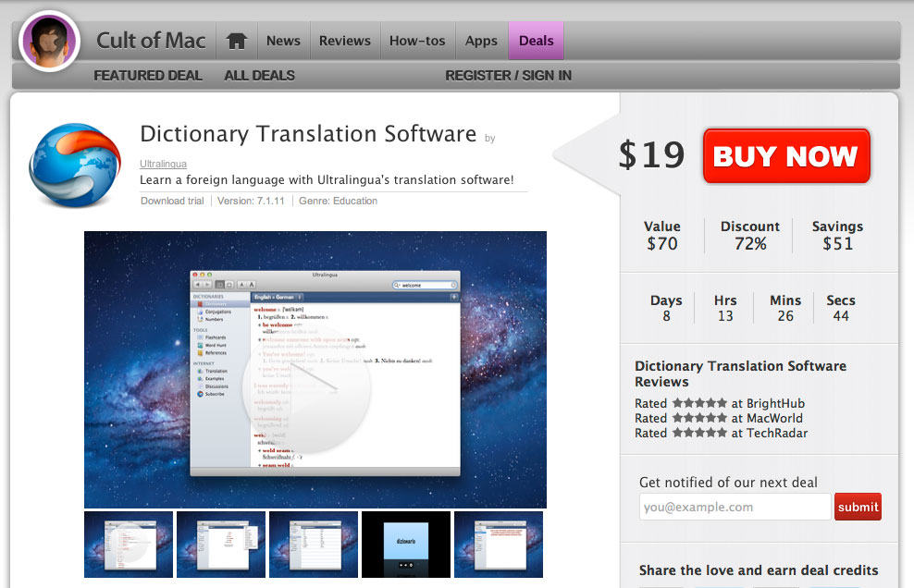Click the Version: 7.1.11 text

tap(252, 201)
